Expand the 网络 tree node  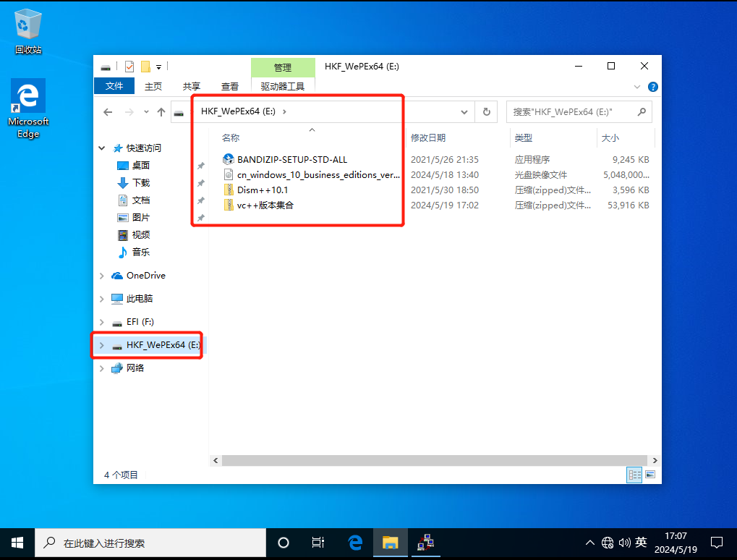pos(101,368)
